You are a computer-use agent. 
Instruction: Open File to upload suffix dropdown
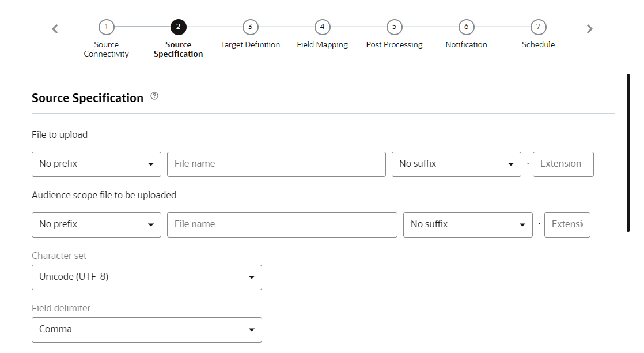coord(456,164)
